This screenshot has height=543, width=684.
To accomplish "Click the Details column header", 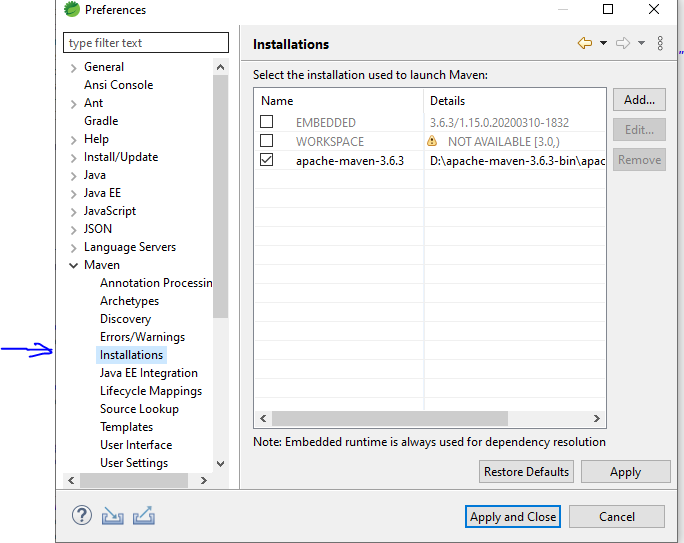I will click(x=515, y=101).
